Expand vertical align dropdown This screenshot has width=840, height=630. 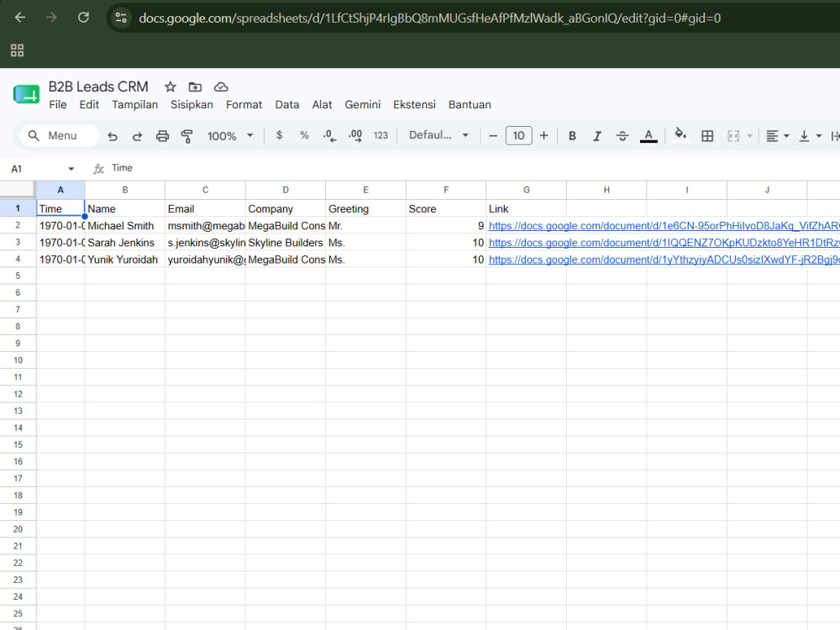(x=818, y=136)
